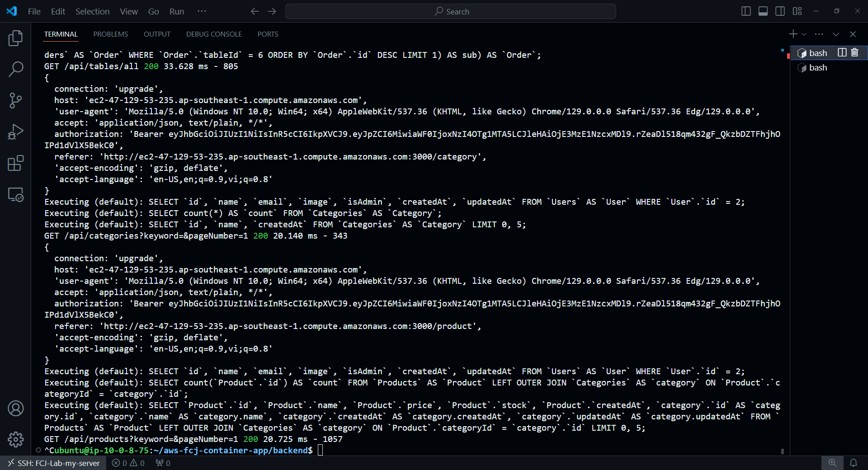The image size is (868, 470).
Task: Open the File menu
Action: coord(34,11)
